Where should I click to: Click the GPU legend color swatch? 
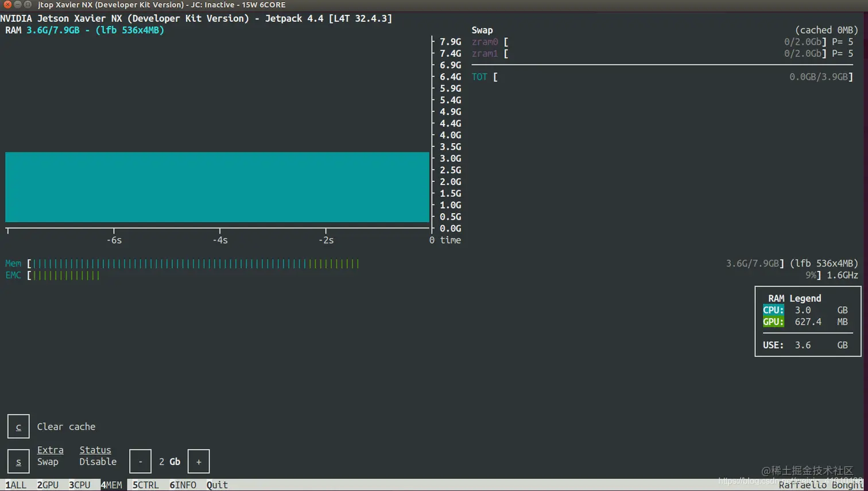(x=773, y=322)
